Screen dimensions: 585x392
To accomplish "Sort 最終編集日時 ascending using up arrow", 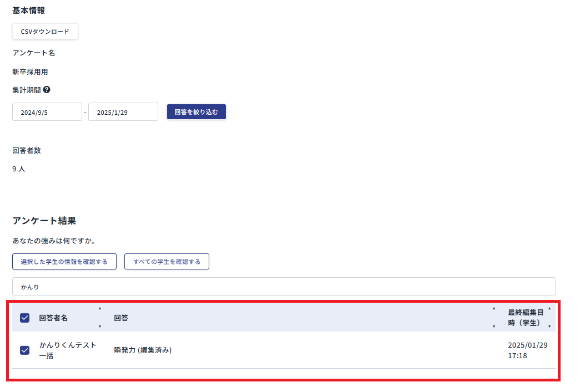I will click(549, 308).
